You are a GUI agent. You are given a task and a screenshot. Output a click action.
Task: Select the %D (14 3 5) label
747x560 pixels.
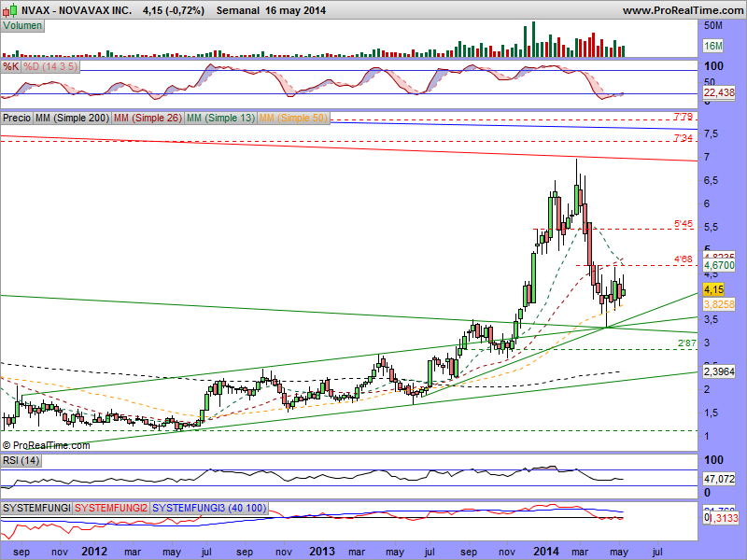coord(50,66)
